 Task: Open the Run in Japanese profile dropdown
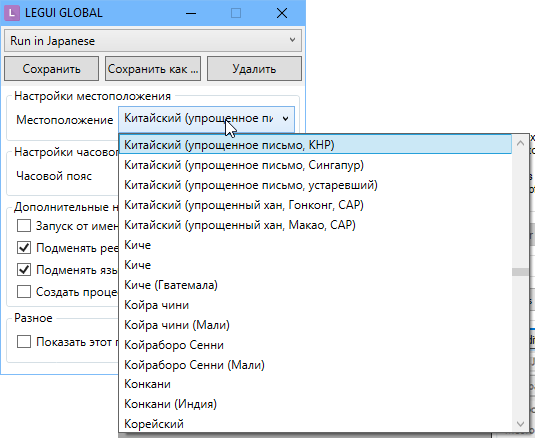pyautogui.click(x=153, y=41)
